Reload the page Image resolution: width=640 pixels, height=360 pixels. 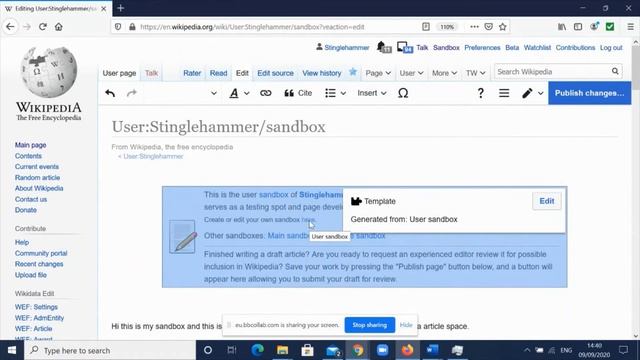point(42,27)
